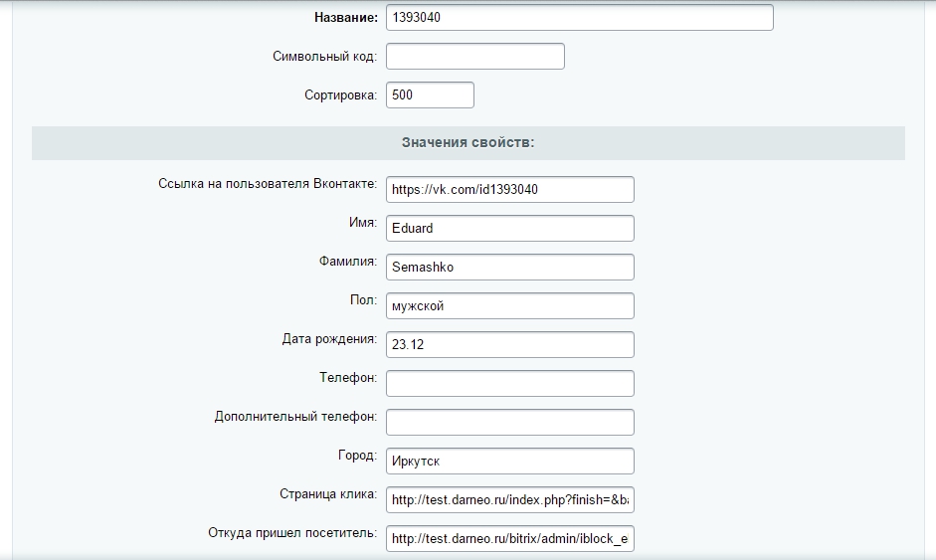The height and width of the screenshot is (560, 936).
Task: Click the Вконтакте user link field
Action: point(509,189)
